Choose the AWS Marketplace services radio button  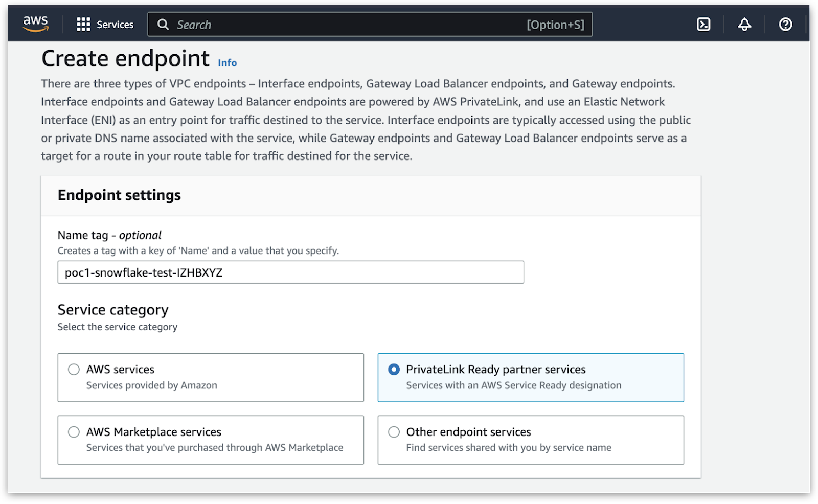[74, 432]
